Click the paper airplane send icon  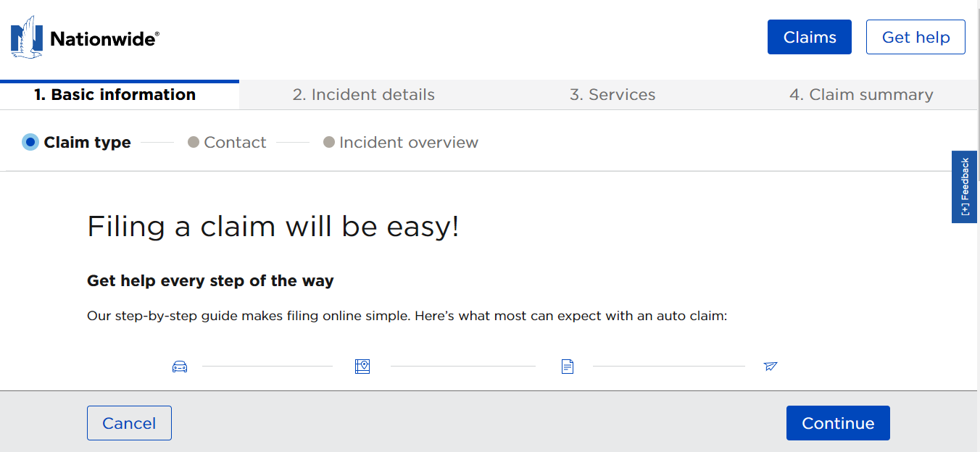click(x=771, y=367)
